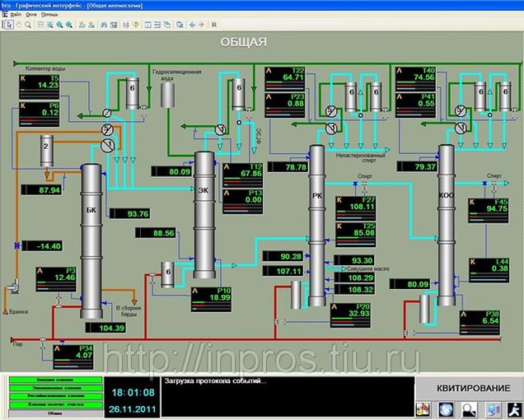
Task: Go forward using the right arrow icon
Action: pos(201,25)
